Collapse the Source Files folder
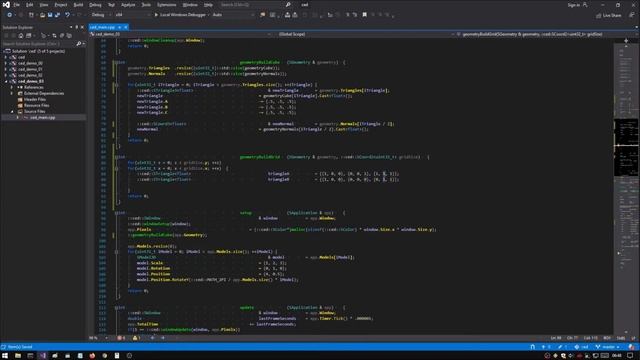640x360 pixels. pos(11,111)
